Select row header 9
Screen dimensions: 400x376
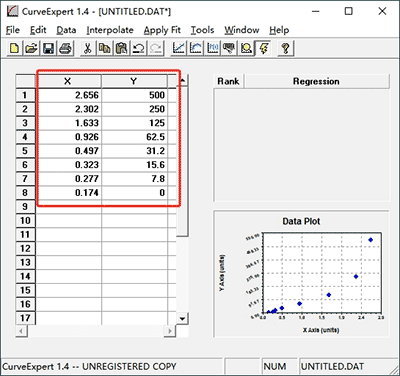(25, 207)
